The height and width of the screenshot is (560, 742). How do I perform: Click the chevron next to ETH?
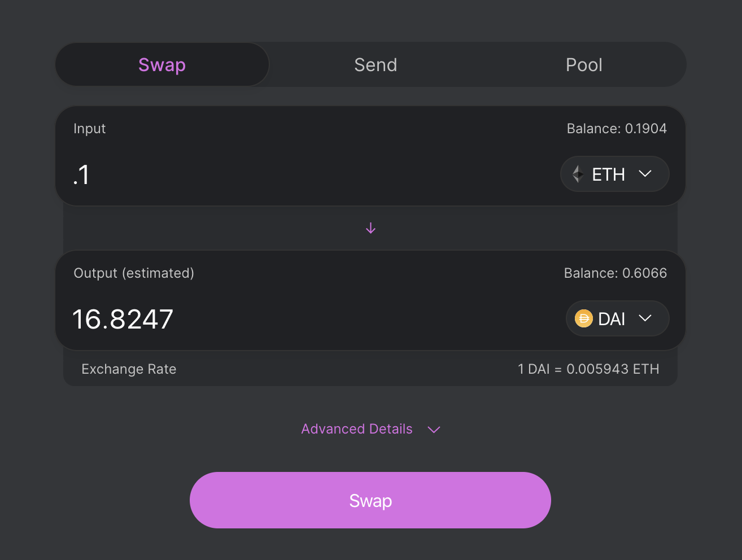pyautogui.click(x=645, y=174)
